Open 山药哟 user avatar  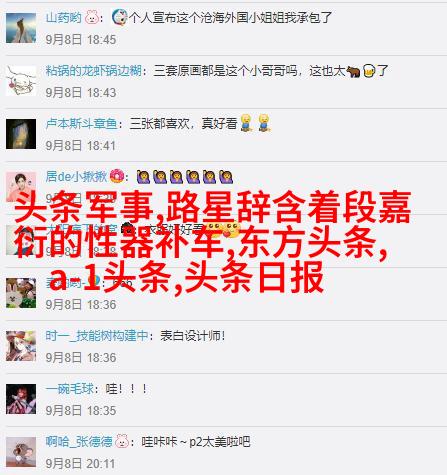21,28
